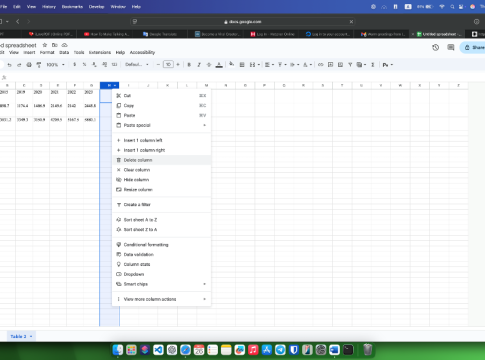Open the merge cells dropdown arrow
The height and width of the screenshot is (360, 485).
pyautogui.click(x=259, y=65)
